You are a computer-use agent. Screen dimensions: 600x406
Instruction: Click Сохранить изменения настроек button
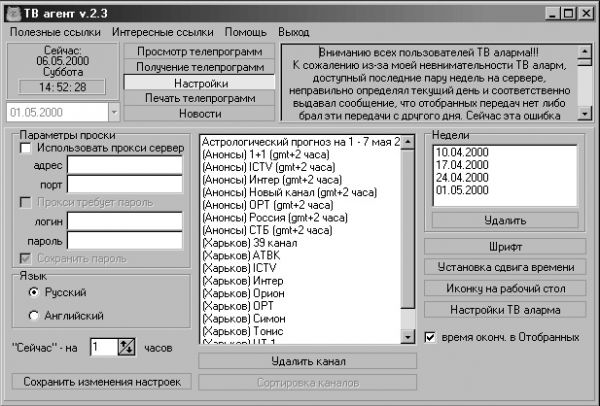[x=102, y=382]
